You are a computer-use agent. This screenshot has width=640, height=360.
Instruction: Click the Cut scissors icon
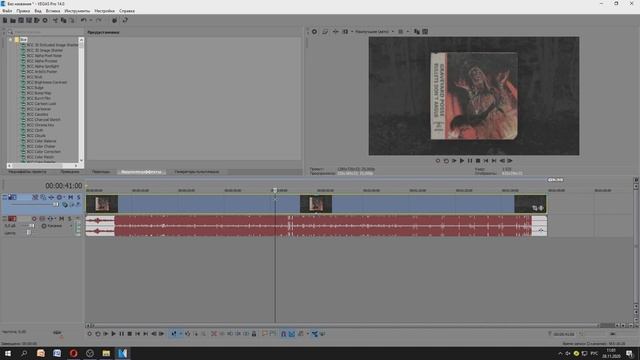55,20
